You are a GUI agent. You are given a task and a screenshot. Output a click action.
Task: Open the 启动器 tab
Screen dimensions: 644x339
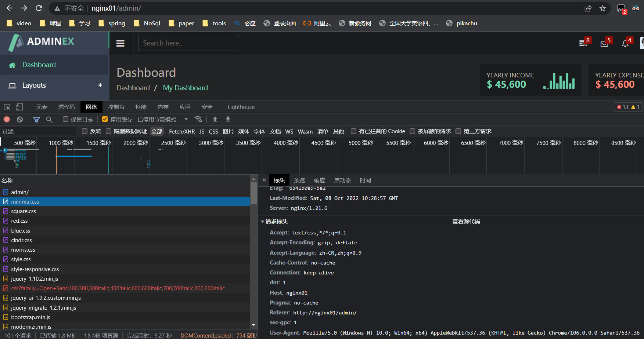[x=342, y=180]
